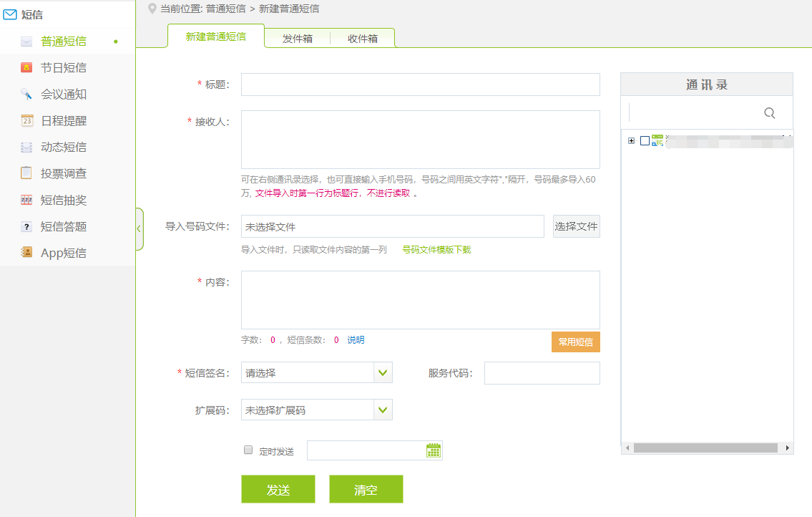Click the 短信答题 question mark icon
812x517 pixels.
tap(26, 226)
